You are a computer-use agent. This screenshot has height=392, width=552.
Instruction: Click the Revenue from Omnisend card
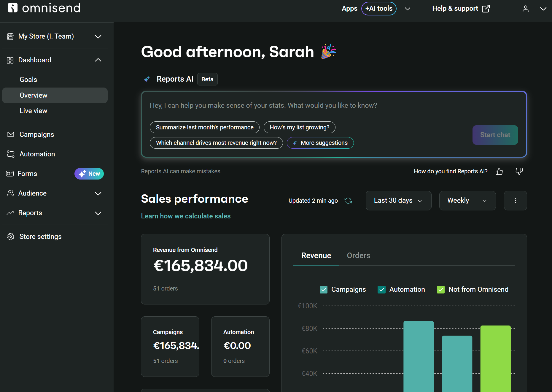point(205,269)
